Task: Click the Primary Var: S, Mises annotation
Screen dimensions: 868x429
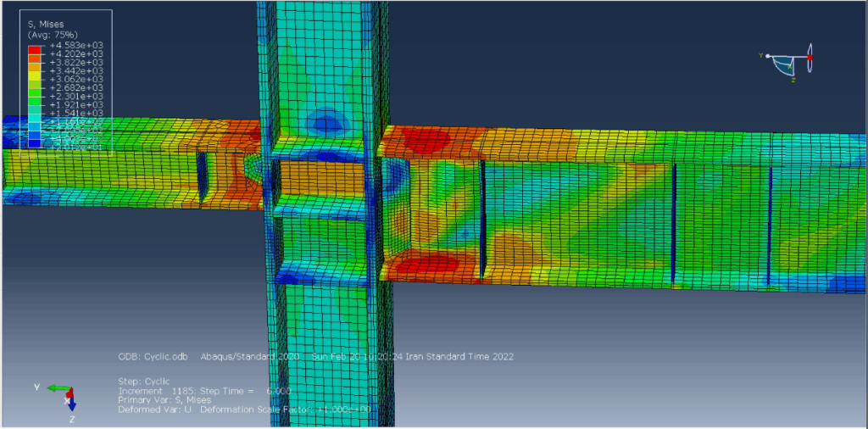Action: click(x=166, y=400)
